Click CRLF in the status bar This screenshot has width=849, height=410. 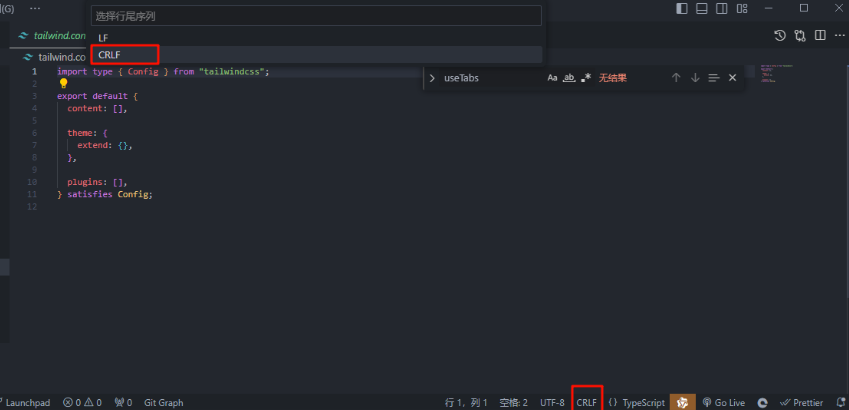pos(586,402)
